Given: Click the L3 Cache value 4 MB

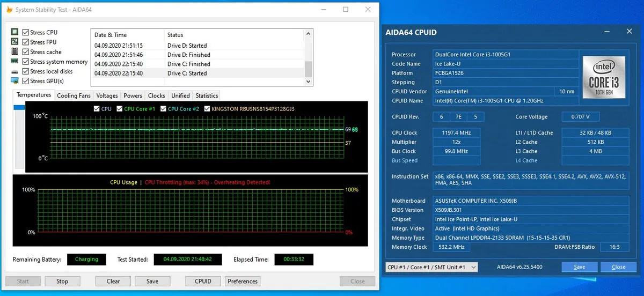Looking at the screenshot, I should [595, 152].
